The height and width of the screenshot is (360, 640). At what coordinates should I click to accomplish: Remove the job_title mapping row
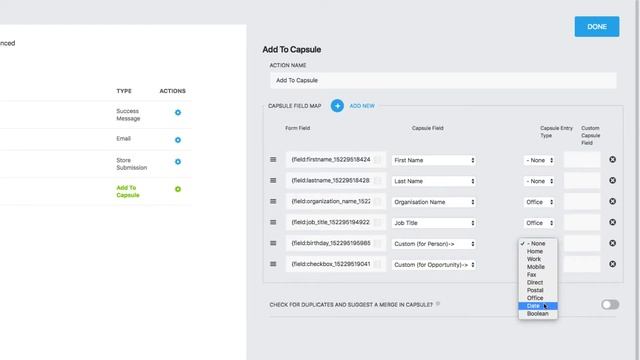click(613, 222)
